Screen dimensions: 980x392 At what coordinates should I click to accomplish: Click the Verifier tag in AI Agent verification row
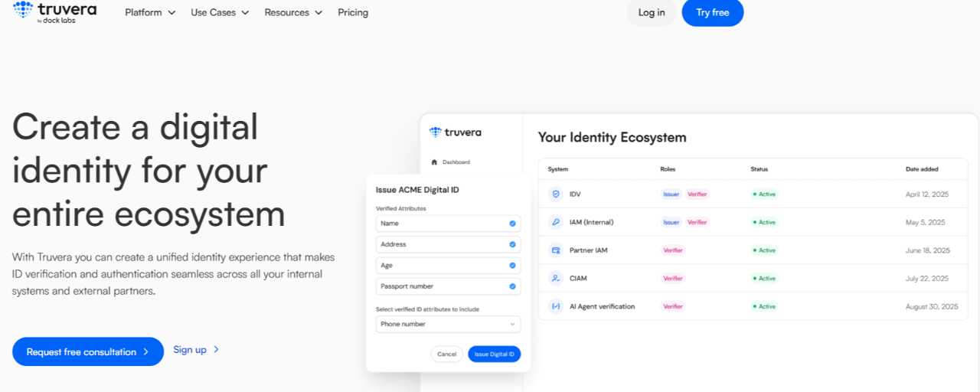click(x=673, y=306)
